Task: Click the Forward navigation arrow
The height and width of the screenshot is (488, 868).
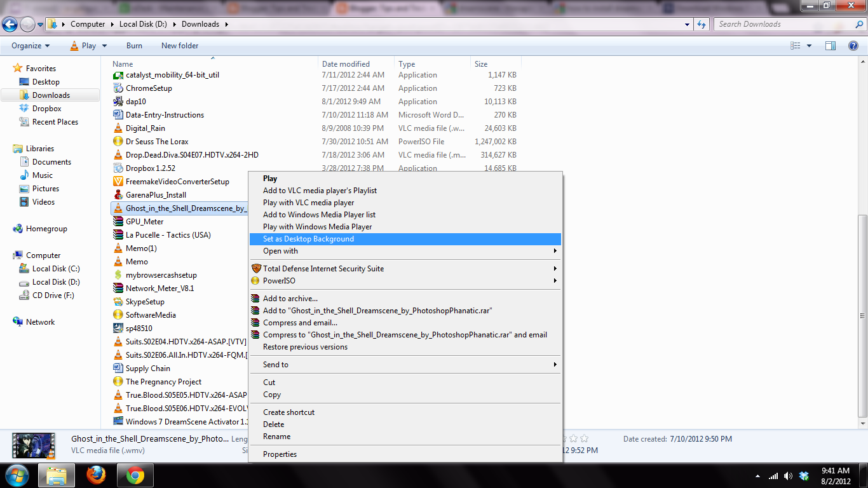Action: click(x=27, y=24)
